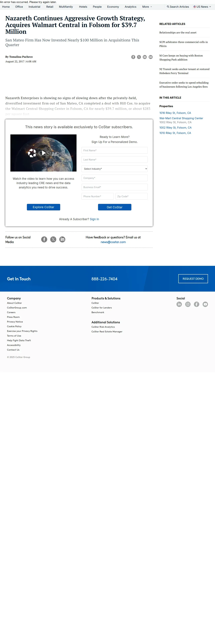
Task: Open SCPI arbitrates three commercial cells article
Action: pos(184,44)
